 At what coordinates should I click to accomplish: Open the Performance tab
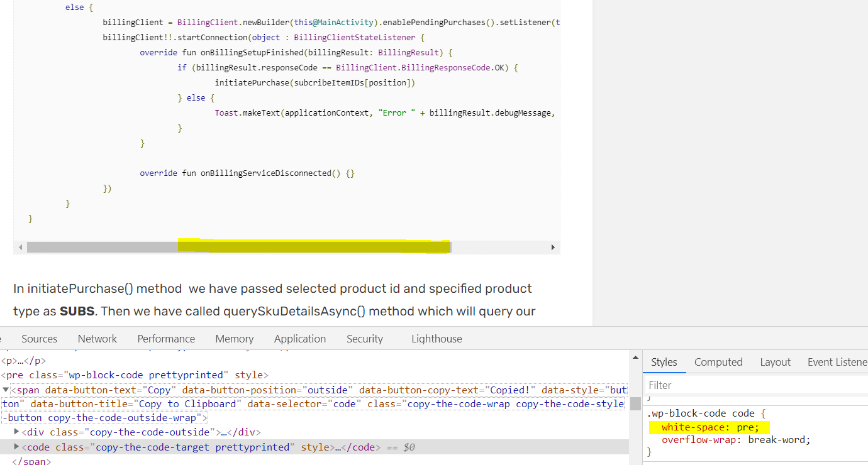tap(166, 339)
